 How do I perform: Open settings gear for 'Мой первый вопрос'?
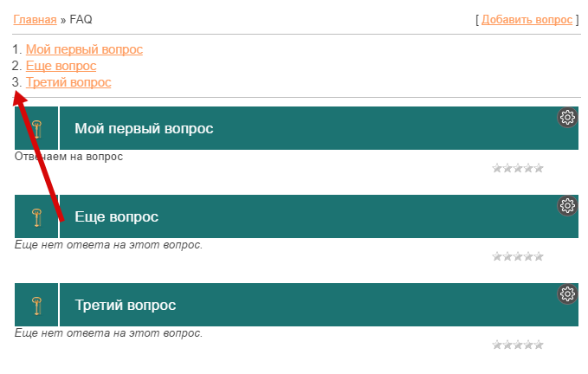pyautogui.click(x=567, y=118)
